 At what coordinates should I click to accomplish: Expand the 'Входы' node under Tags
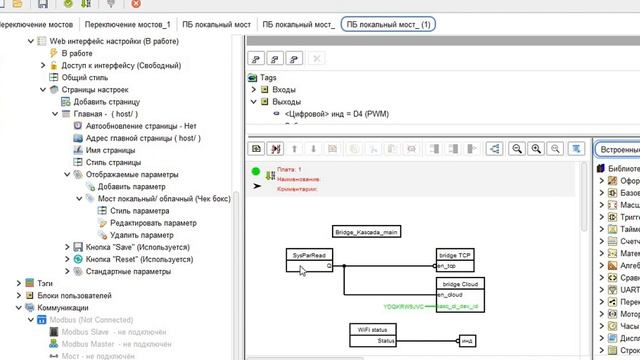click(x=253, y=89)
